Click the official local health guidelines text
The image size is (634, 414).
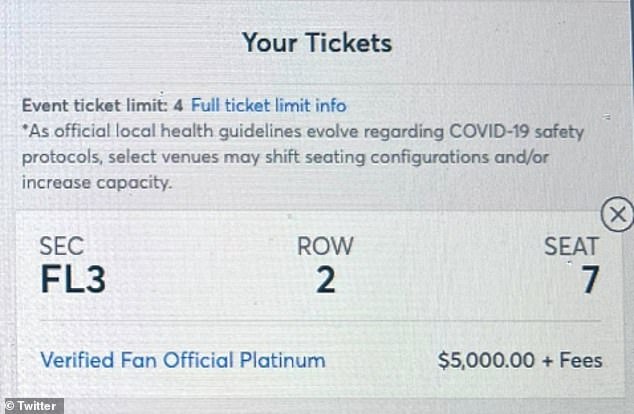[160, 132]
